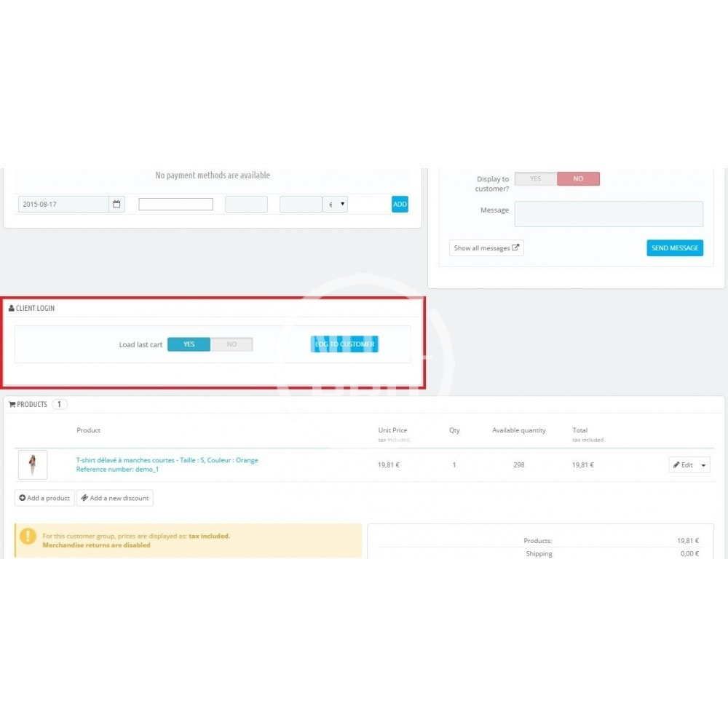Set Display to customer to YES
Image resolution: width=728 pixels, height=728 pixels.
(536, 179)
